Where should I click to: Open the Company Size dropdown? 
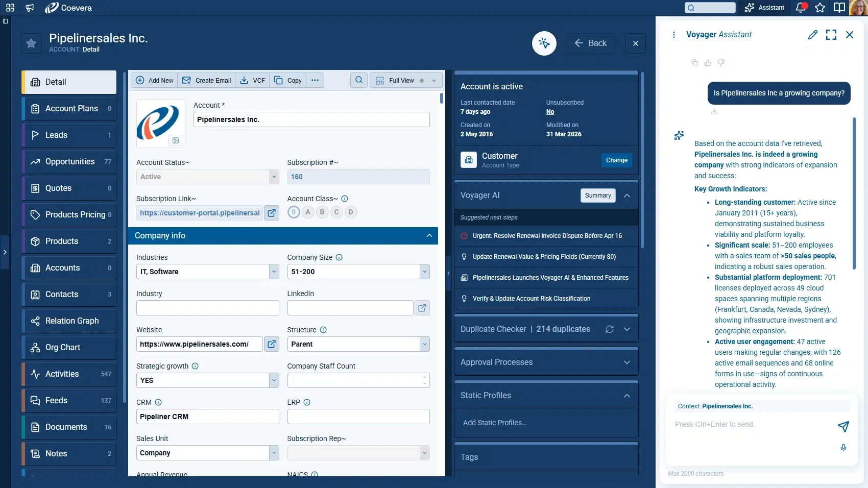pyautogui.click(x=424, y=272)
